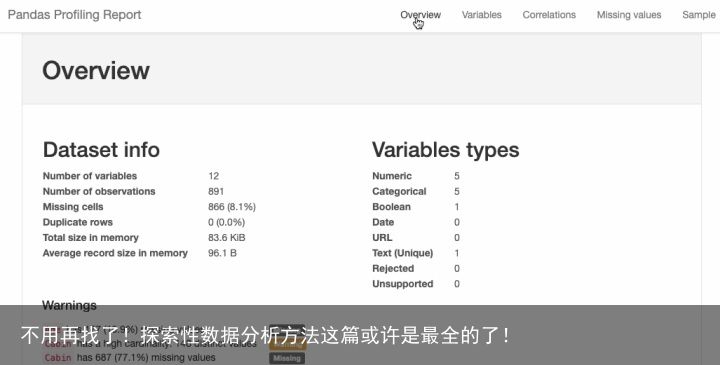The image size is (720, 365).
Task: Select the observations value 891
Action: click(216, 191)
